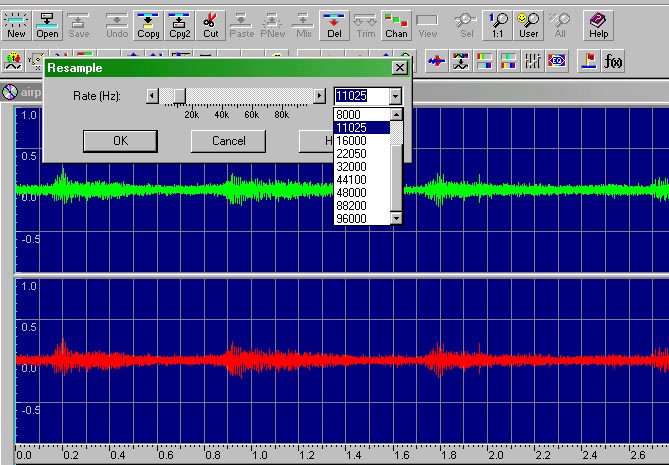
Task: Choose 11025 in rate list
Action: click(362, 128)
